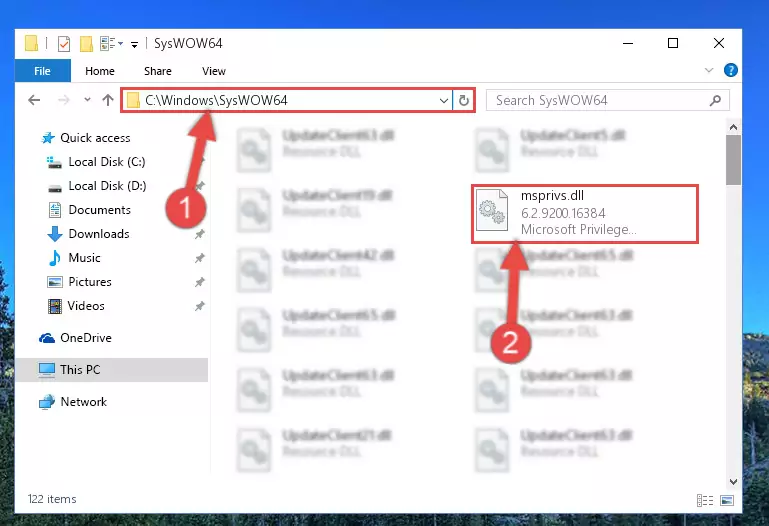Open the Help question mark icon
Image resolution: width=769 pixels, height=526 pixels.
point(731,71)
